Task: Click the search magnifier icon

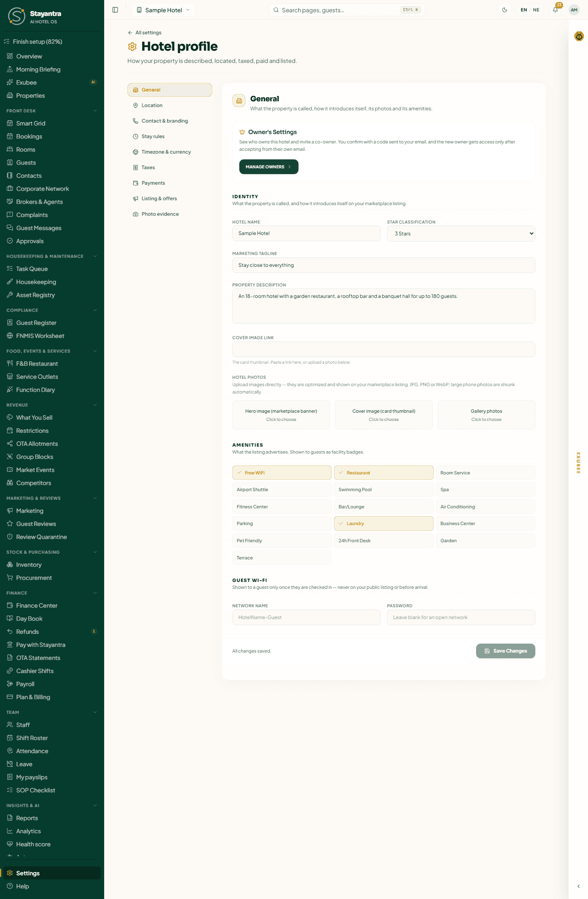Action: point(276,10)
